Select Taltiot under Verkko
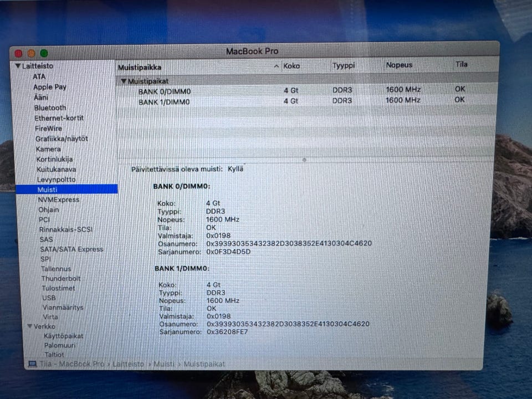 (x=54, y=355)
